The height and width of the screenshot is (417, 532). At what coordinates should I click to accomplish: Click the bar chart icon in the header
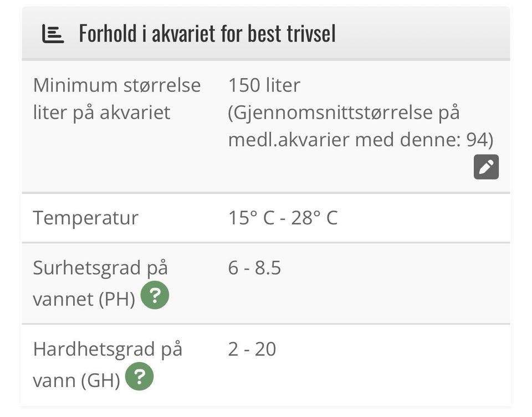tap(53, 34)
